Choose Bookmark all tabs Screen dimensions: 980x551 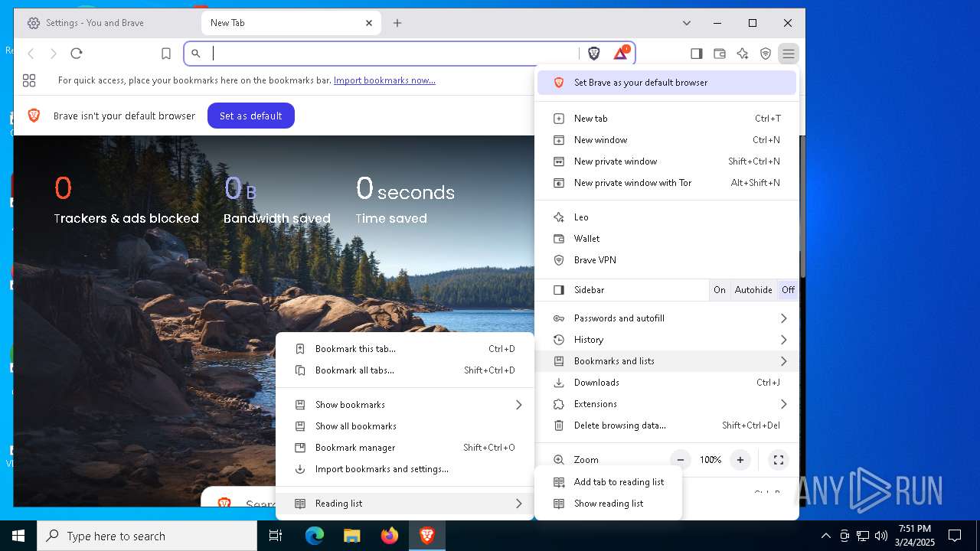(x=405, y=370)
